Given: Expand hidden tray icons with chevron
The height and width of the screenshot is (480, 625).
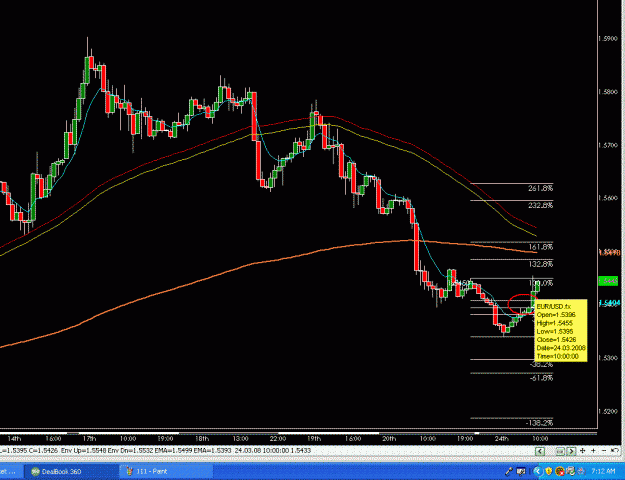Looking at the screenshot, I should click(538, 472).
